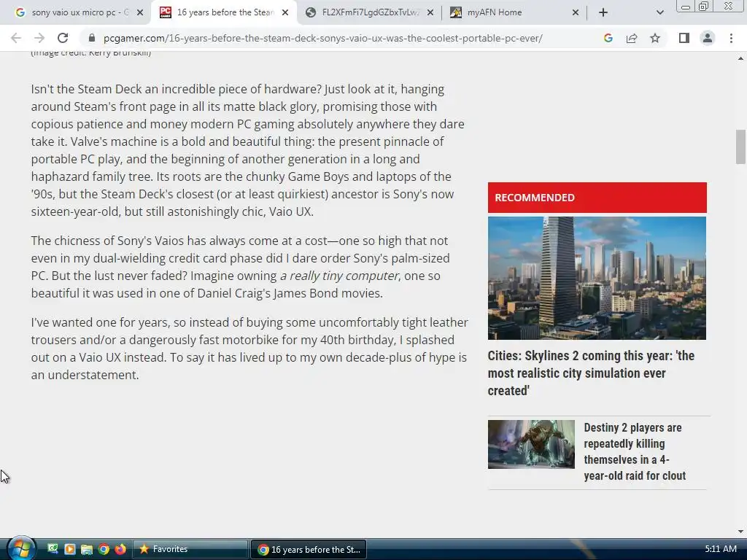Click the address bar URL field
Screen dimensions: 747x560
tap(322, 38)
